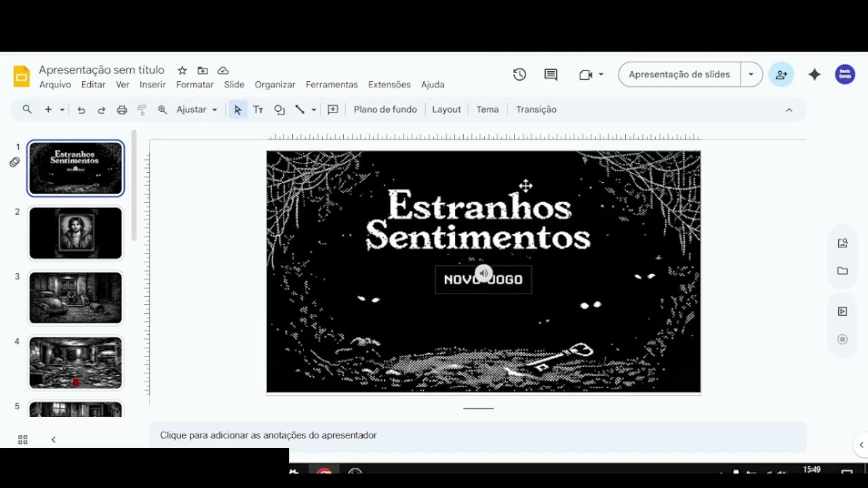
Task: Start Apresentação de slides
Action: pos(679,75)
